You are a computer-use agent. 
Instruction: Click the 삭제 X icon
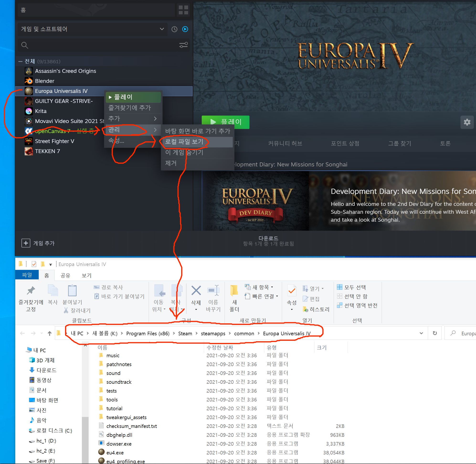coord(196,290)
